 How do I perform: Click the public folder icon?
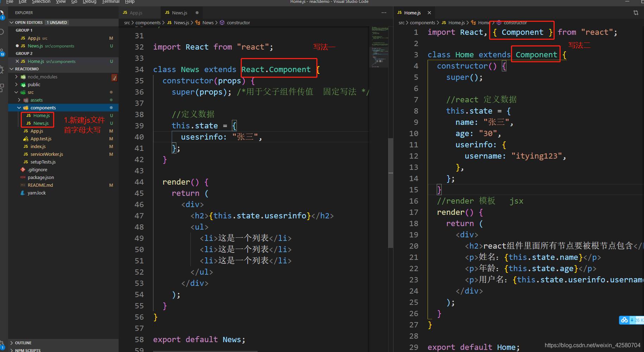pyautogui.click(x=23, y=84)
